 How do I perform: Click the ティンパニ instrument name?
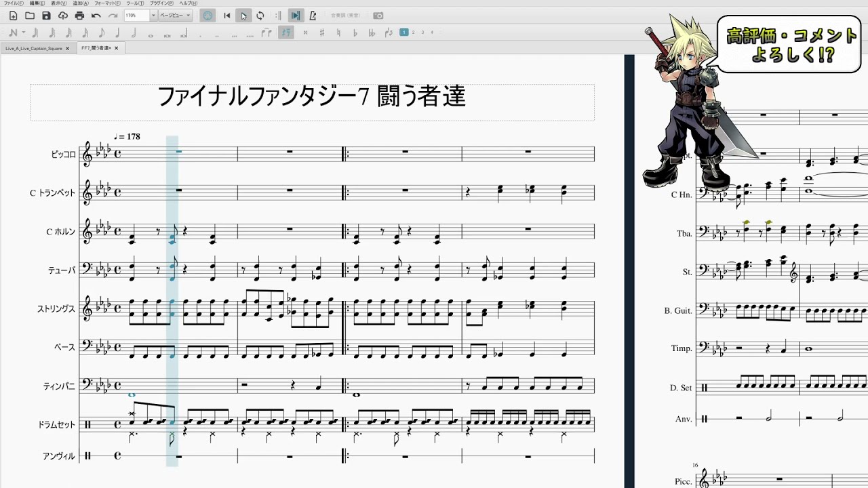(59, 386)
